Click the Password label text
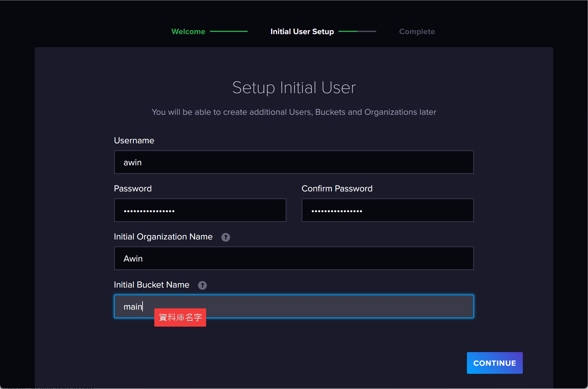The width and height of the screenshot is (588, 389). 133,189
